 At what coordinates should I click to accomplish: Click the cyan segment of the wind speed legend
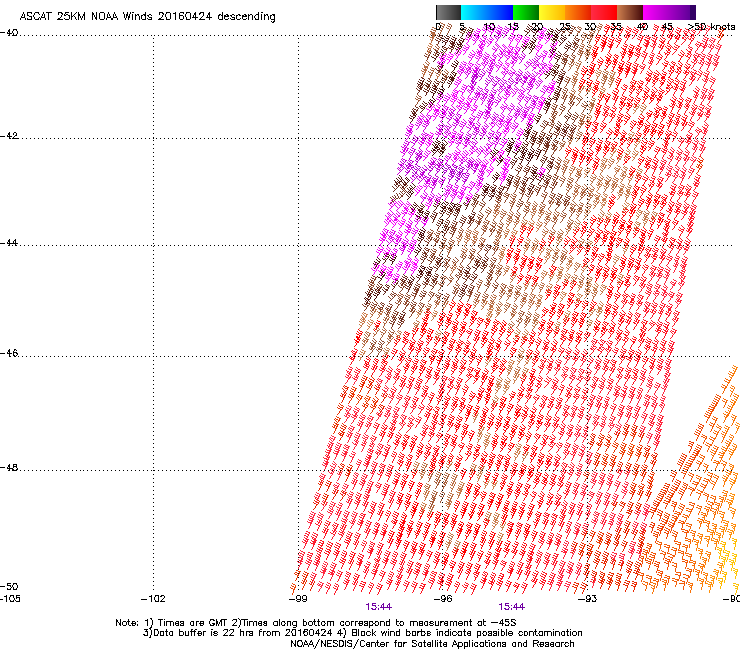pos(473,12)
